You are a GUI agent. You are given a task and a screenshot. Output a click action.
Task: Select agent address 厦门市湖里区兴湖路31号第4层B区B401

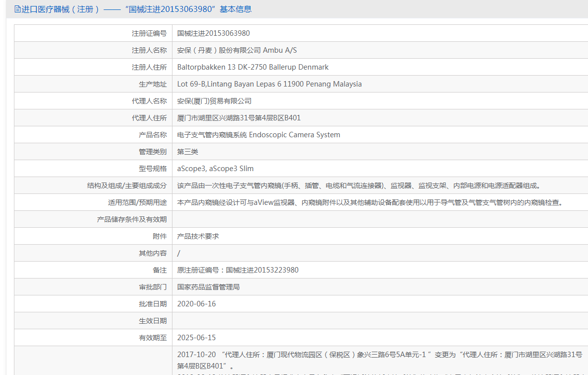pyautogui.click(x=239, y=118)
